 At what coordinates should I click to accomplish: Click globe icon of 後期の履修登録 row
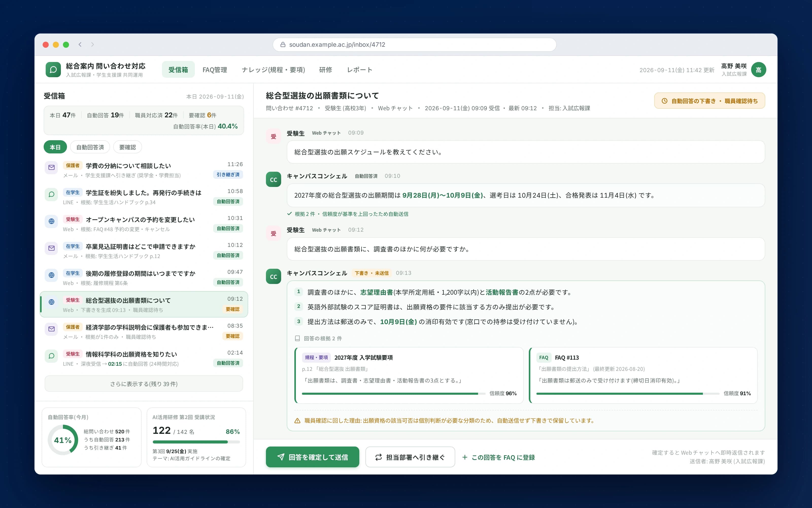point(51,275)
